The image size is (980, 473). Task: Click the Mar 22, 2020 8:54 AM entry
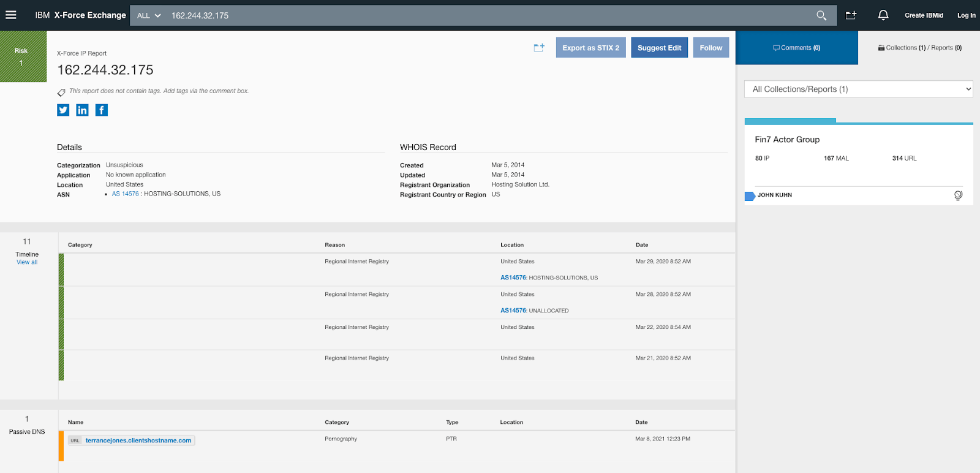tap(663, 327)
